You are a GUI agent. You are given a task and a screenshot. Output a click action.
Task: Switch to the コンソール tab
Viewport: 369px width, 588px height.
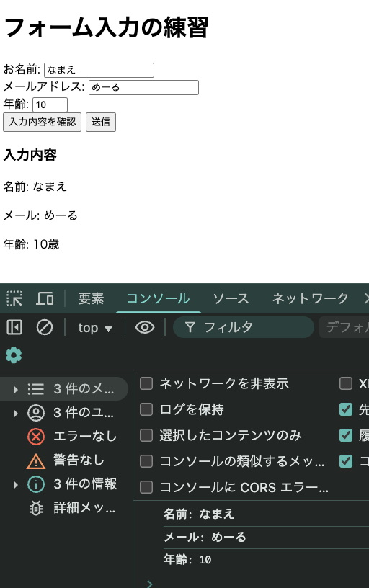coord(158,298)
